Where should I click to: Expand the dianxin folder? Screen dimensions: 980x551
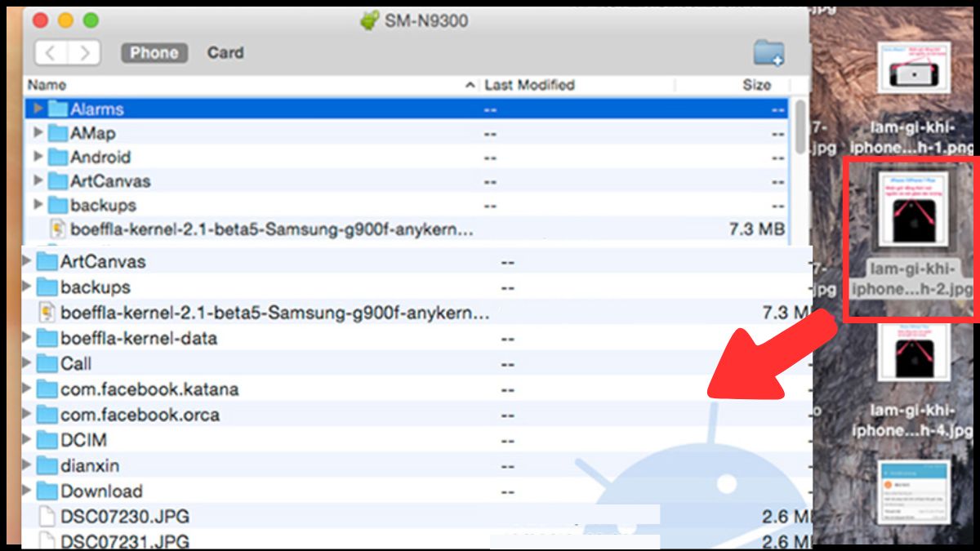(x=28, y=465)
